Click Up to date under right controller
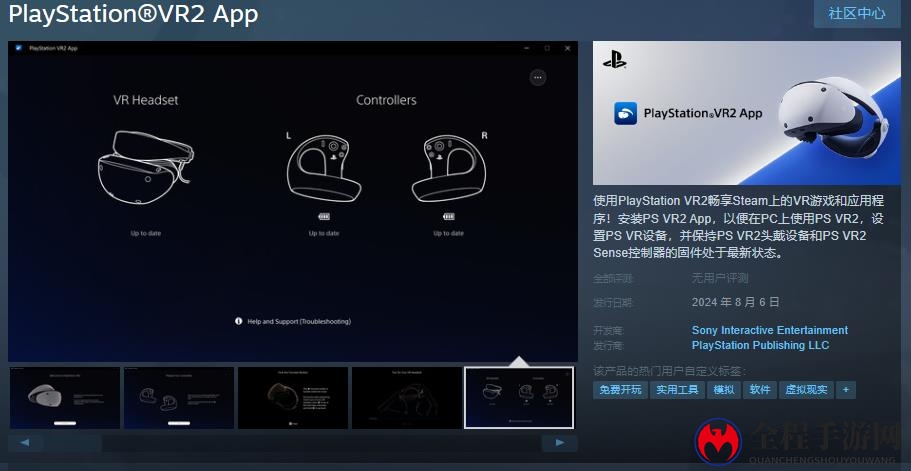911x471 pixels. [x=449, y=233]
